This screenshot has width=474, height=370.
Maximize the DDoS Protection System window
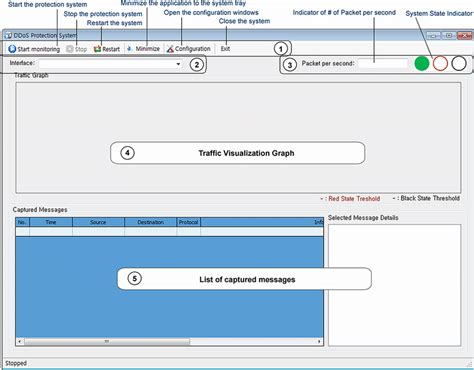point(449,35)
